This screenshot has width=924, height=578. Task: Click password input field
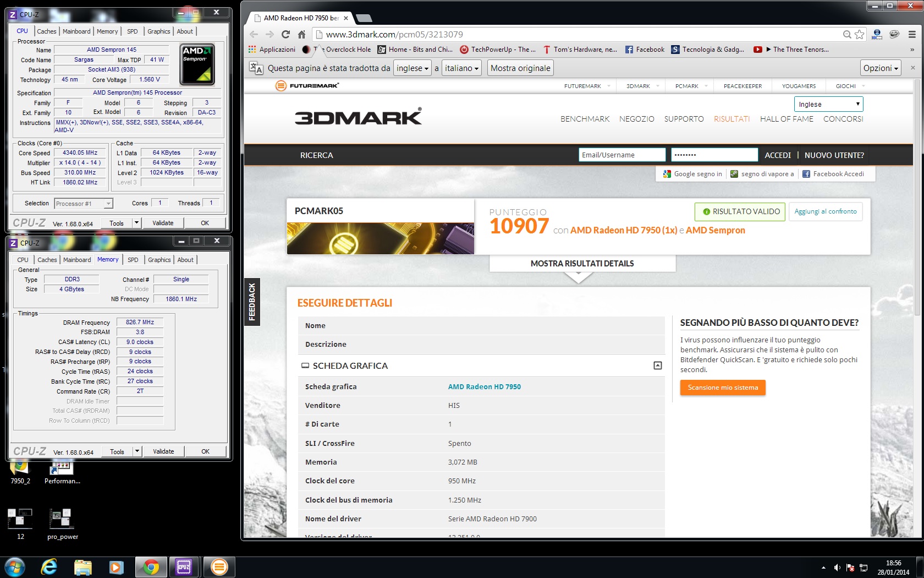[x=714, y=155]
